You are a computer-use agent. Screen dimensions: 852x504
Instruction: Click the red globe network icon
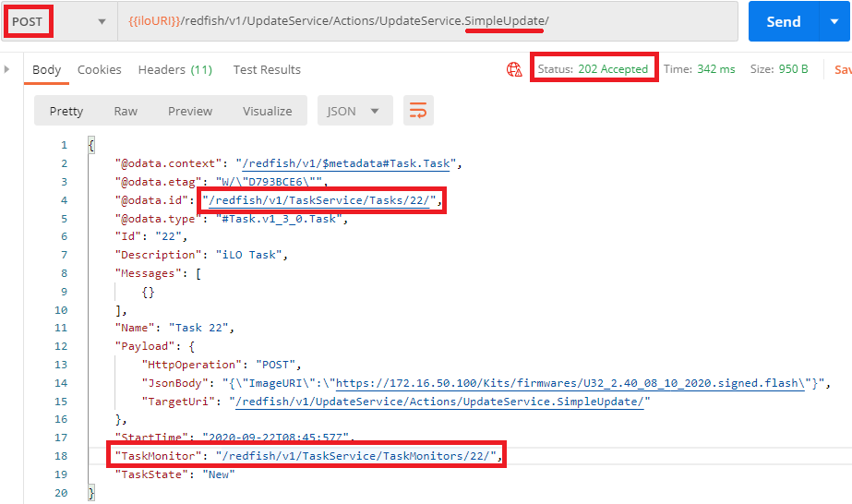[514, 69]
